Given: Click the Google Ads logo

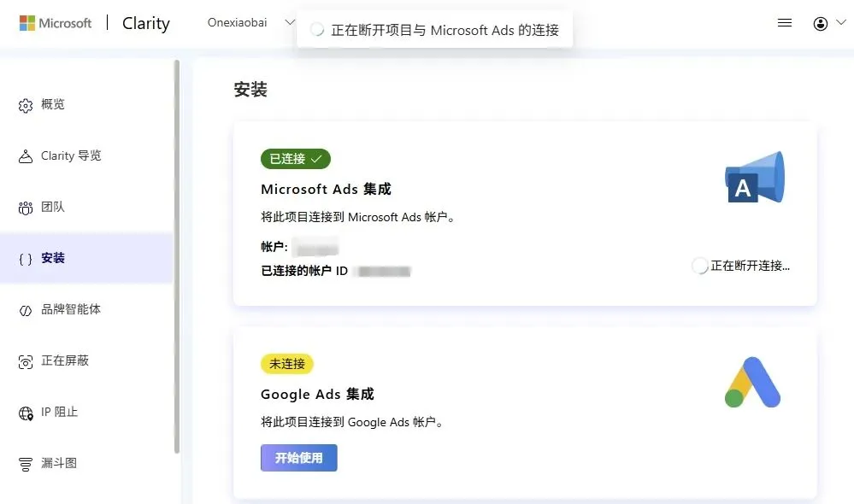Looking at the screenshot, I should click(752, 382).
